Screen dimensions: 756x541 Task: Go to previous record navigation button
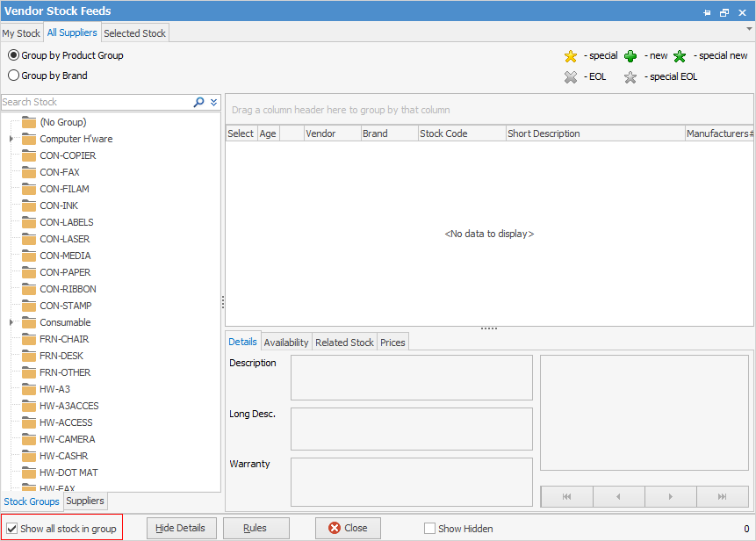coord(618,496)
